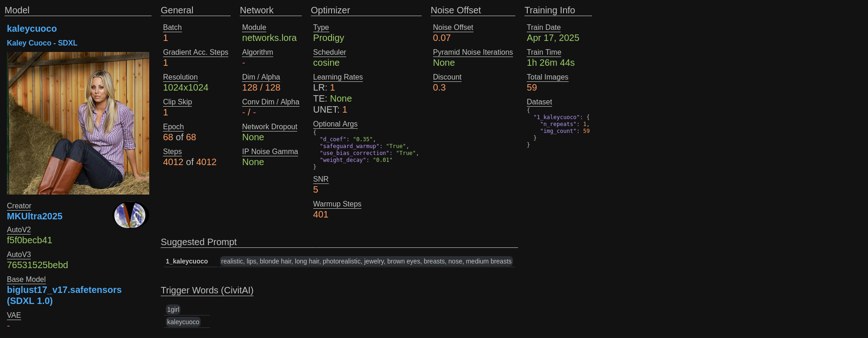868x338 pixels.
Task: Select the kaleycuoco trigger word tag
Action: pyautogui.click(x=183, y=322)
